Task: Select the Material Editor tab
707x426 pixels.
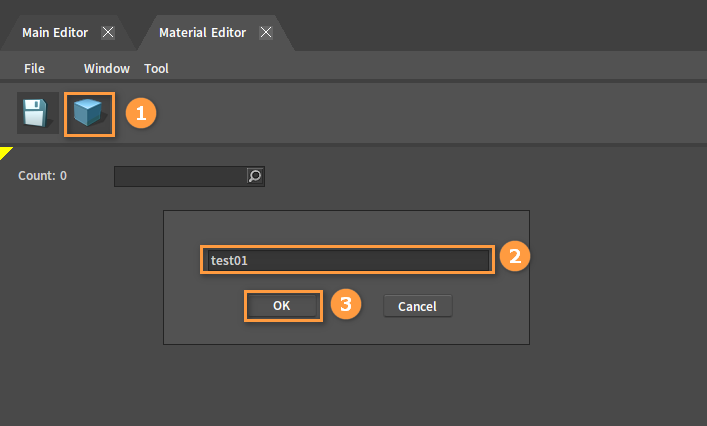Action: click(x=202, y=32)
